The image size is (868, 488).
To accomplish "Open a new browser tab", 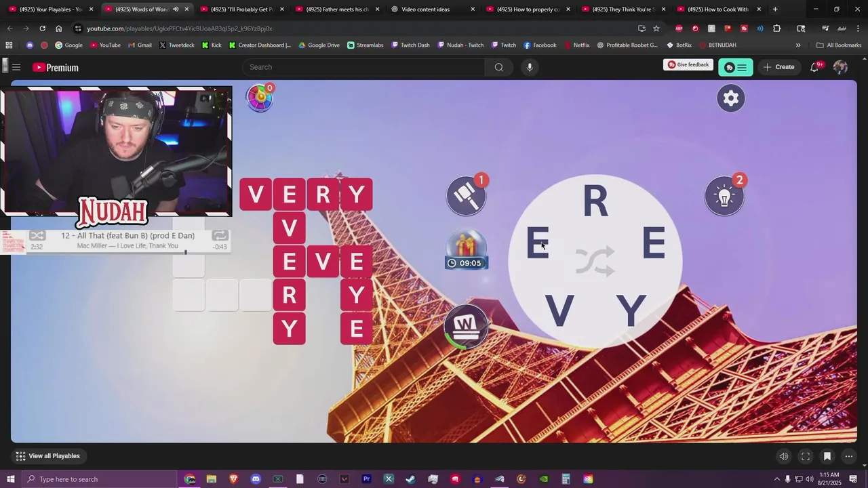I will click(x=775, y=9).
